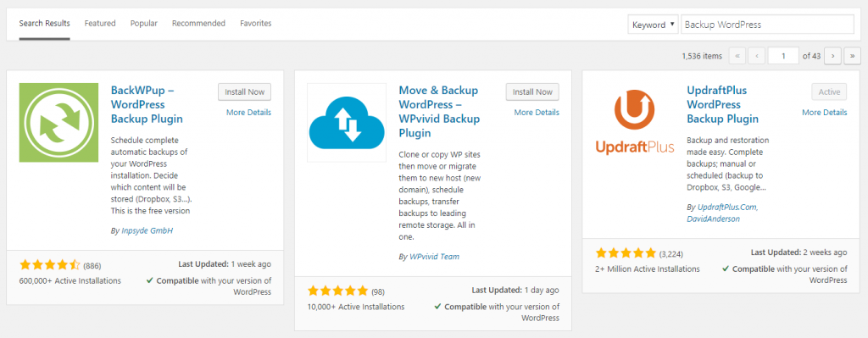Click the (886) ratings count
868x338 pixels.
92,266
